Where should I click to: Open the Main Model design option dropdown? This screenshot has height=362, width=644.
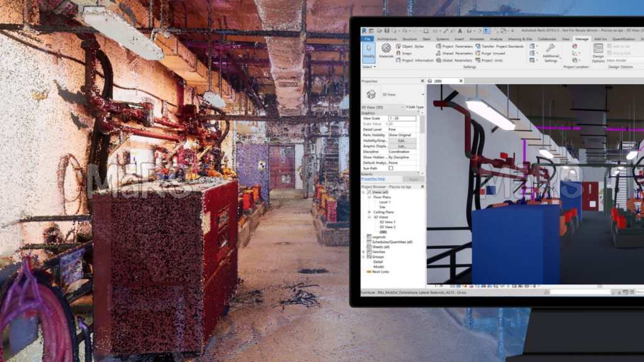pyautogui.click(x=625, y=60)
